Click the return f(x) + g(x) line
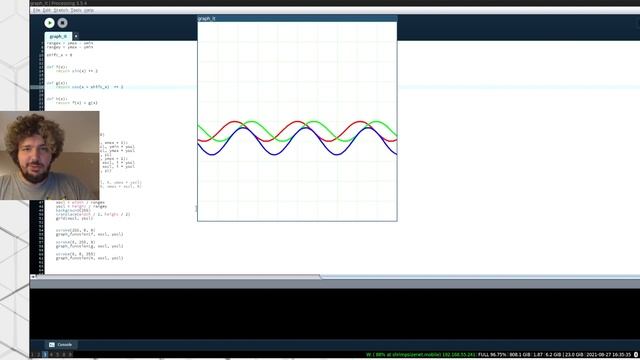Screen dimensions: 640x360 click(x=76, y=103)
